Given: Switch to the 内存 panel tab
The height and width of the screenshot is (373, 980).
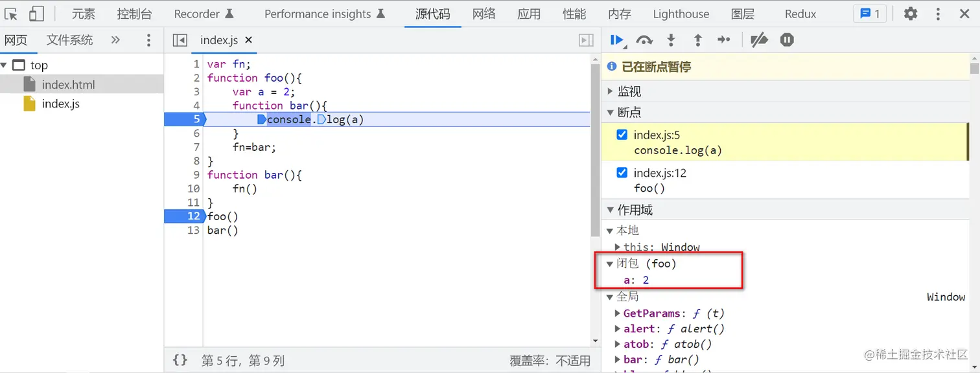Looking at the screenshot, I should 620,14.
